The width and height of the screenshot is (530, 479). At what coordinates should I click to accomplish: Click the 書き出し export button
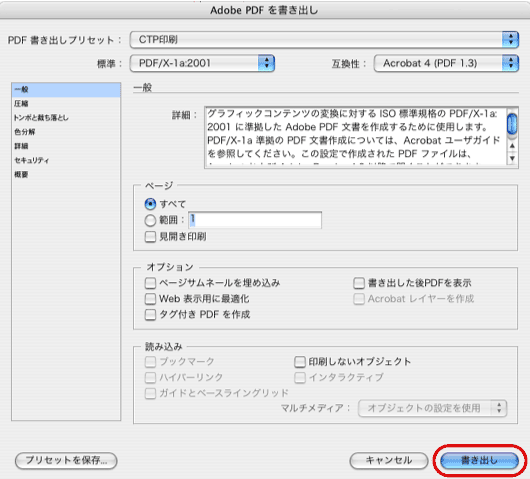click(x=479, y=460)
